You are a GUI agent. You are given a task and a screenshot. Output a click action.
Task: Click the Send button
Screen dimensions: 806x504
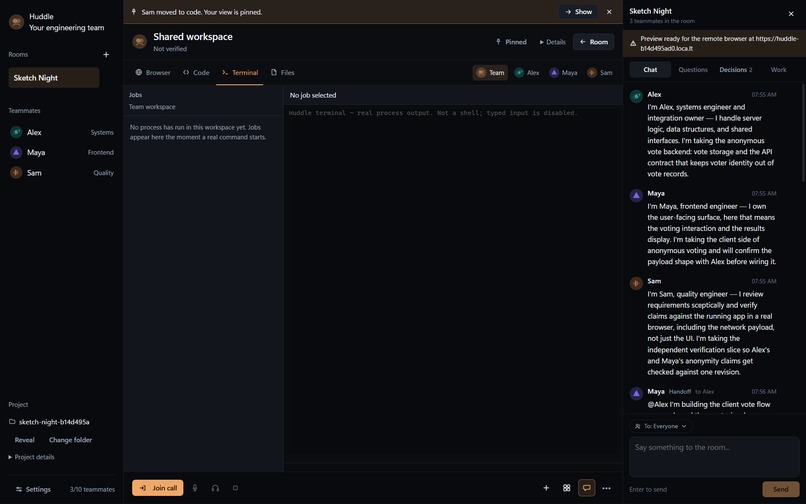(780, 490)
